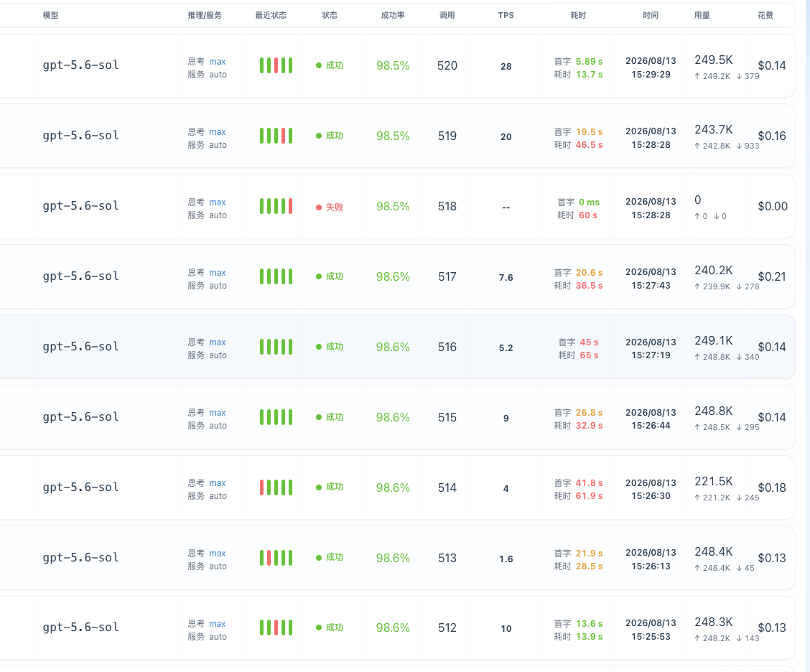Click the recent status bars in call 520 row
The width and height of the screenshot is (810, 672).
pos(276,65)
